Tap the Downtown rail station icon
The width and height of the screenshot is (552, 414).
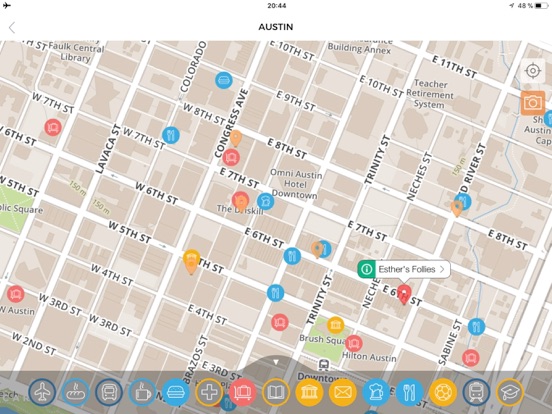[324, 364]
